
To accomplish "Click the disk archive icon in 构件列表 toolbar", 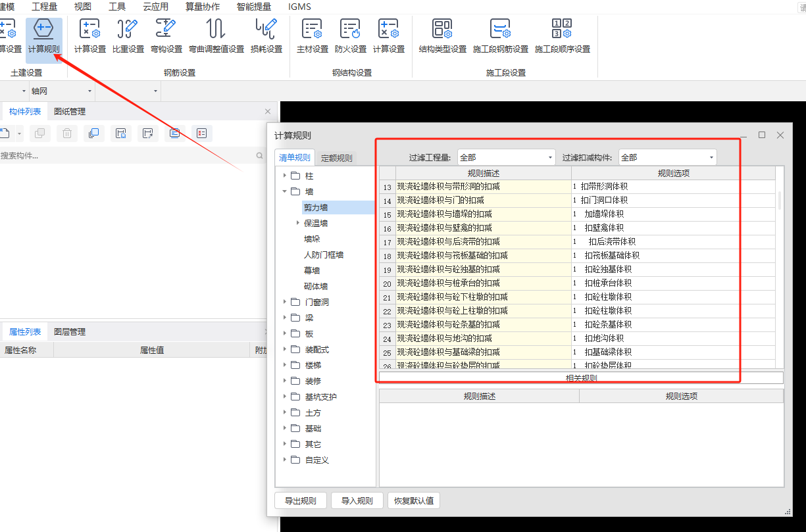I will 121,133.
